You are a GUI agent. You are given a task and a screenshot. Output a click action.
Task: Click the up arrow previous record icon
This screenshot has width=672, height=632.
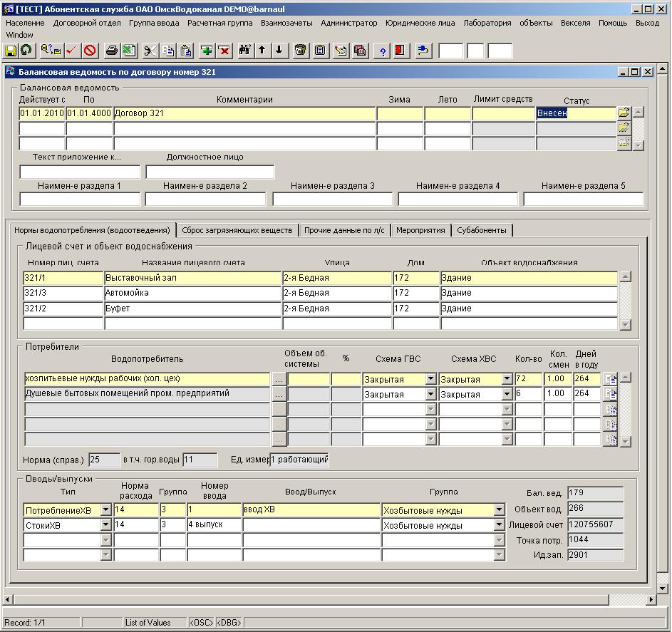(x=262, y=51)
